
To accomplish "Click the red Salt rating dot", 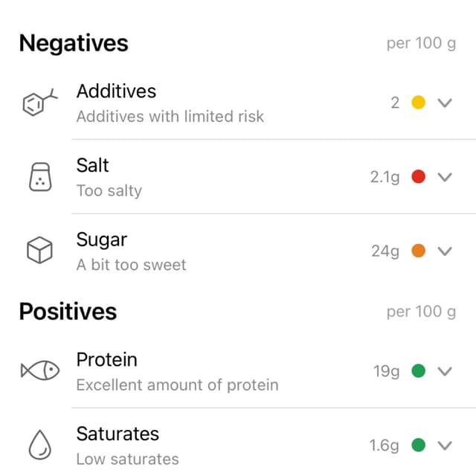I will point(418,176).
